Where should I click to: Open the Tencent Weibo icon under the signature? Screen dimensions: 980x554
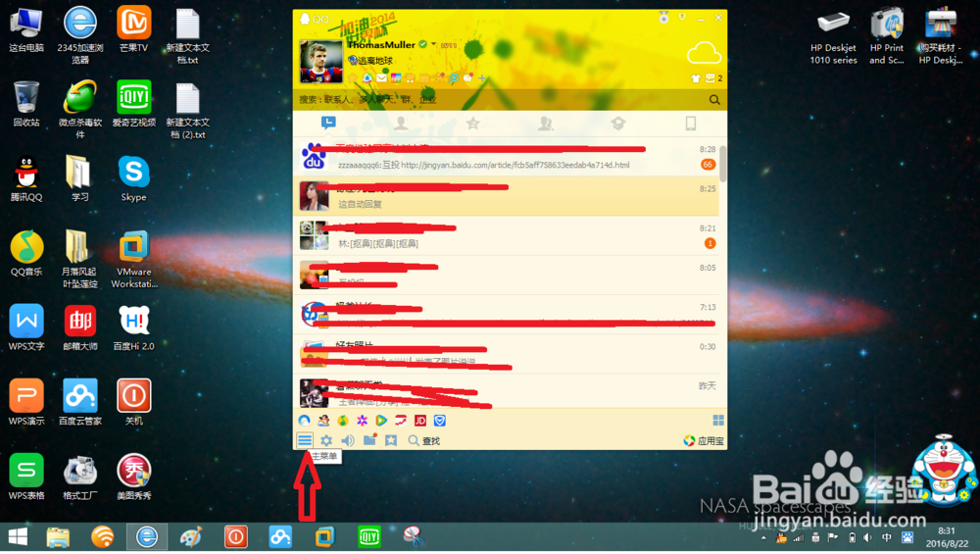pyautogui.click(x=367, y=78)
